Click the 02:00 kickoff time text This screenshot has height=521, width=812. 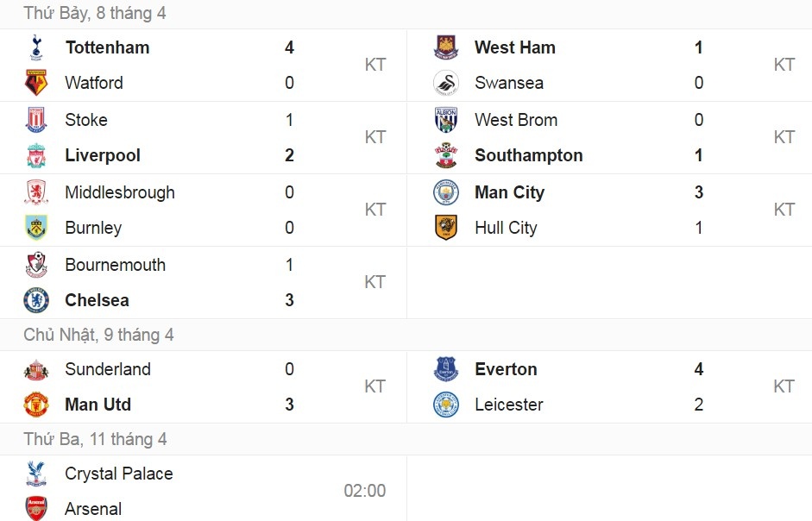[x=365, y=491]
